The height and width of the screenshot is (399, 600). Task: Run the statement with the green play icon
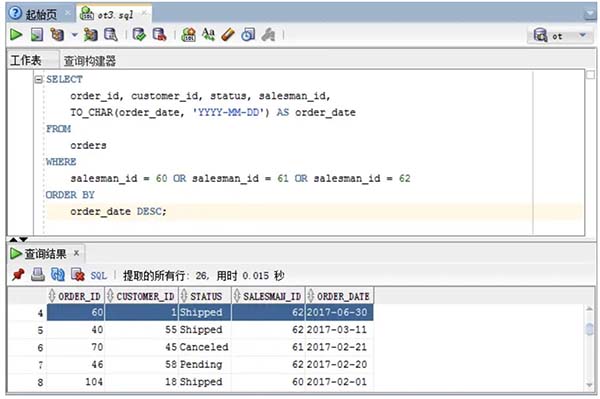pos(16,35)
